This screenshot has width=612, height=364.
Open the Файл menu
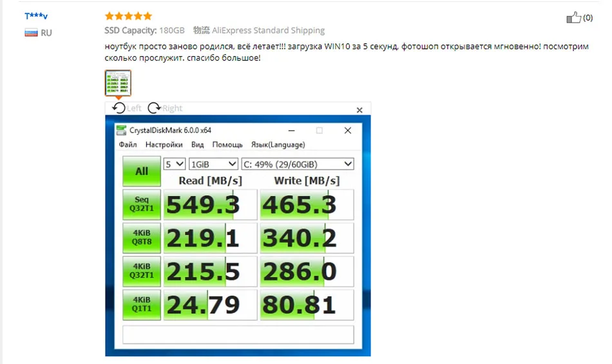[128, 145]
